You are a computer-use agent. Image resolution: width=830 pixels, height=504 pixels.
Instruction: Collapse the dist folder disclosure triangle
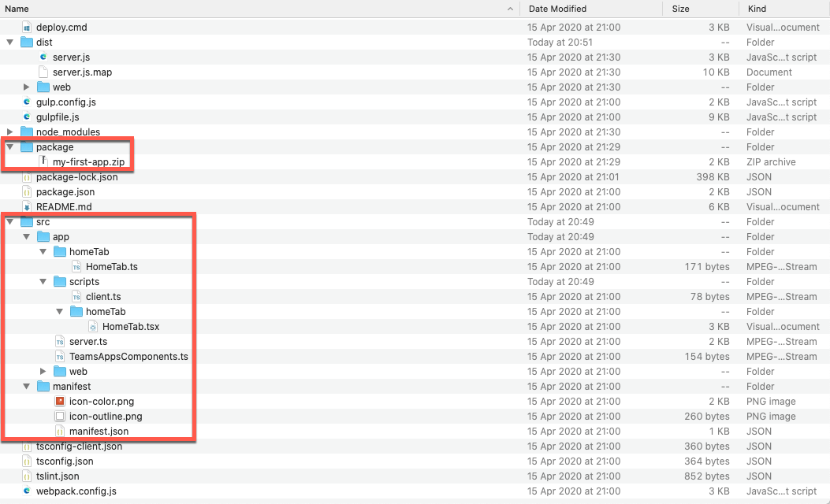pos(9,43)
